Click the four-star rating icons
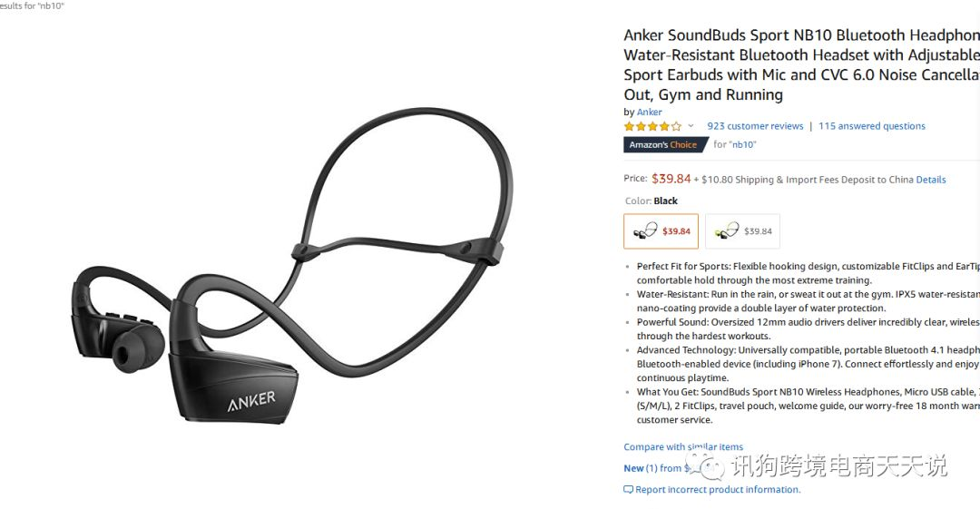The image size is (980, 509). (652, 126)
